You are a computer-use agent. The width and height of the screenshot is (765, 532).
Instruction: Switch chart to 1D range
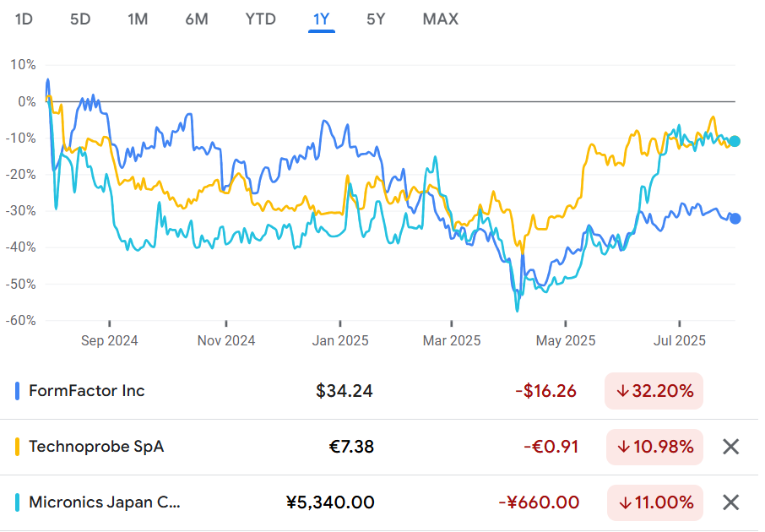pyautogui.click(x=24, y=19)
